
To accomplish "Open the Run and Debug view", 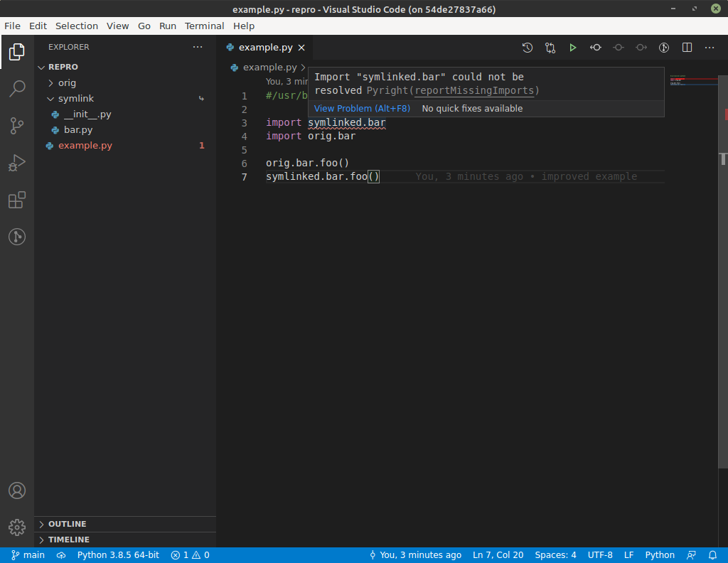I will [x=17, y=163].
